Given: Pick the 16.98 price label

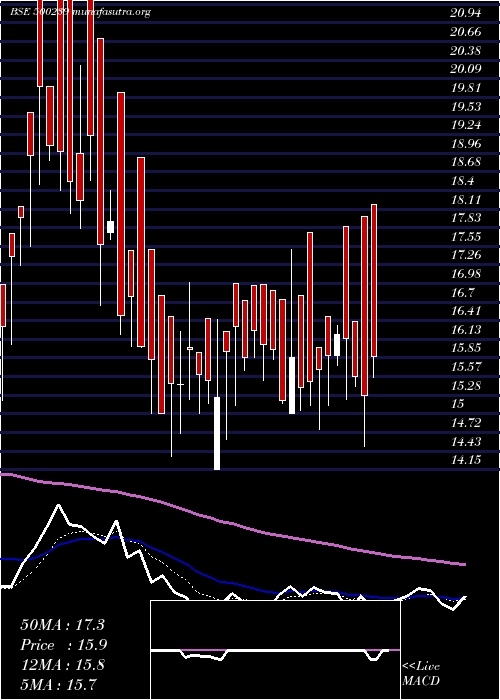Looking at the screenshot, I should 466,273.
